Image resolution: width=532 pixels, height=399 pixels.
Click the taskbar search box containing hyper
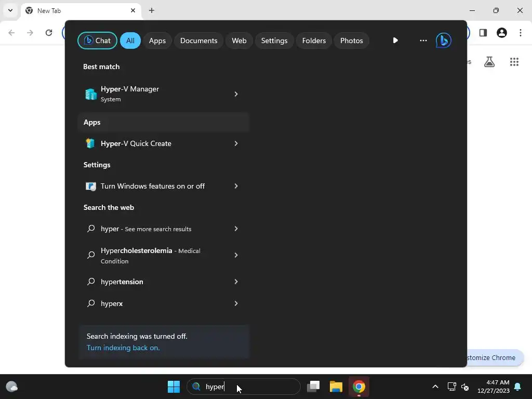(243, 387)
